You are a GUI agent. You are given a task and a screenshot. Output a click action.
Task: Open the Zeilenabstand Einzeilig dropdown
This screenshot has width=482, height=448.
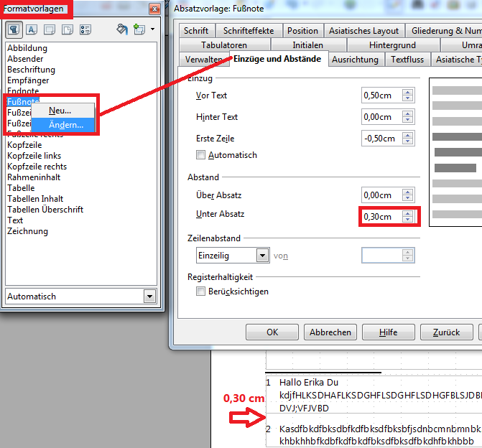coord(262,256)
